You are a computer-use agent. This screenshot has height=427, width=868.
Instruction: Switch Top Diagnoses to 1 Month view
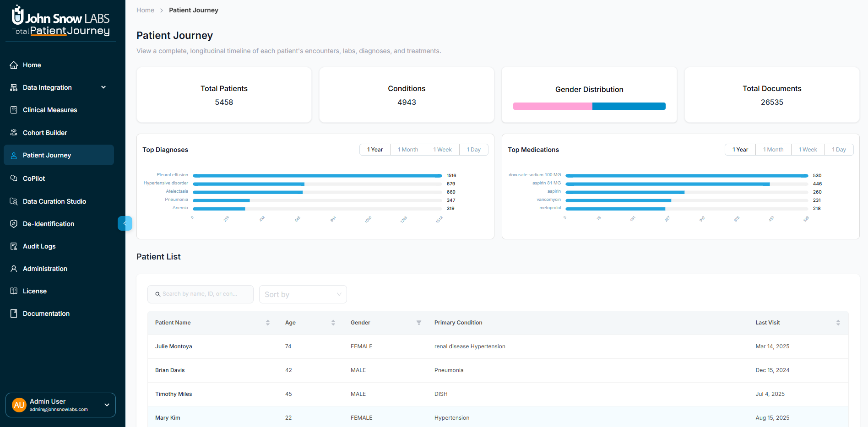point(407,149)
